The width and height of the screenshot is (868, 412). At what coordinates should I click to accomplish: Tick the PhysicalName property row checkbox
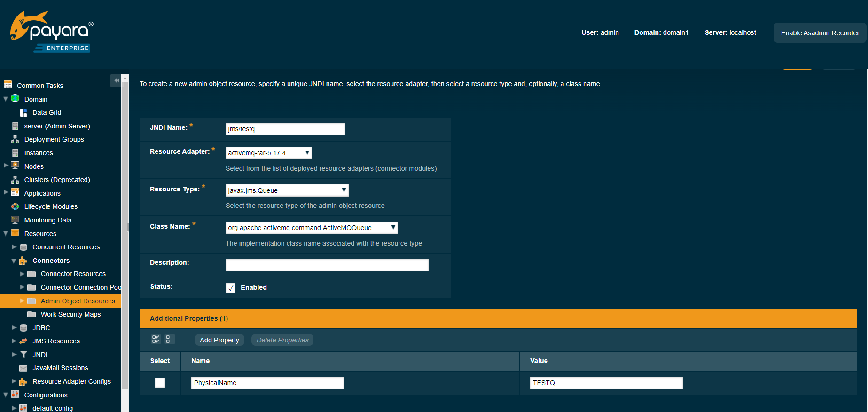pyautogui.click(x=160, y=383)
